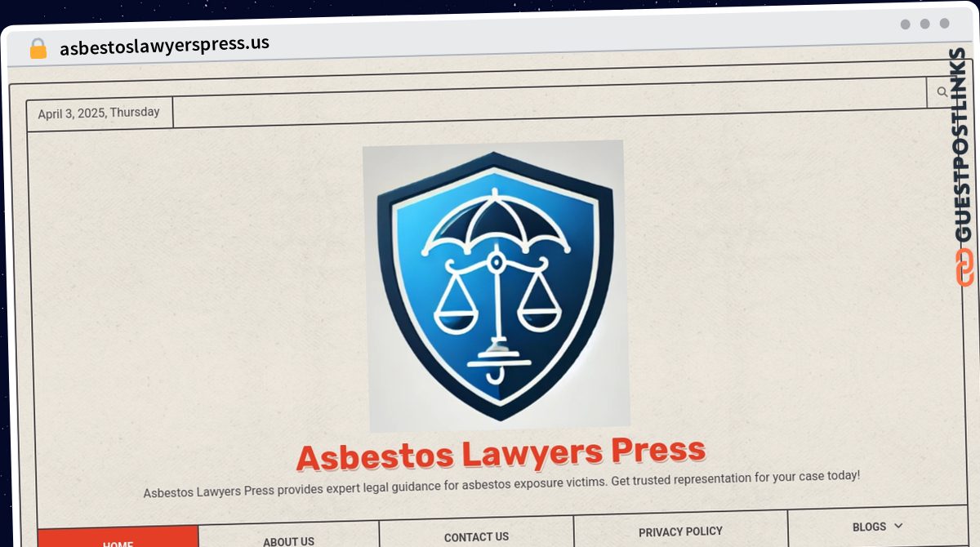This screenshot has width=980, height=547.
Task: Click the middle gray window dot
Action: coord(925,24)
